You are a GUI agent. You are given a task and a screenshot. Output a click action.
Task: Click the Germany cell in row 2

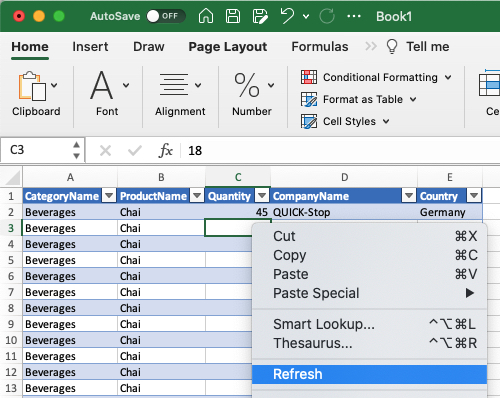point(450,212)
